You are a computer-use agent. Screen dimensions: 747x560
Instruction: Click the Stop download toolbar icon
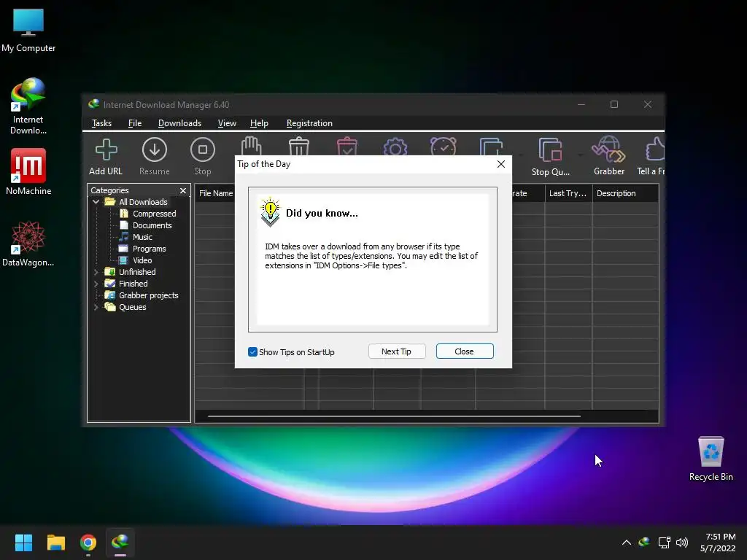[203, 156]
